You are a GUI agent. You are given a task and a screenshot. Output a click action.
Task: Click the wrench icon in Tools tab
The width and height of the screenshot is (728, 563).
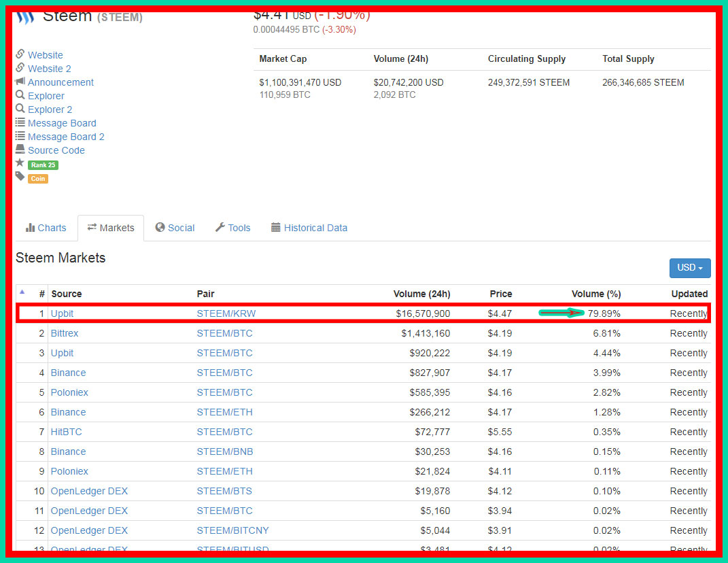click(220, 227)
